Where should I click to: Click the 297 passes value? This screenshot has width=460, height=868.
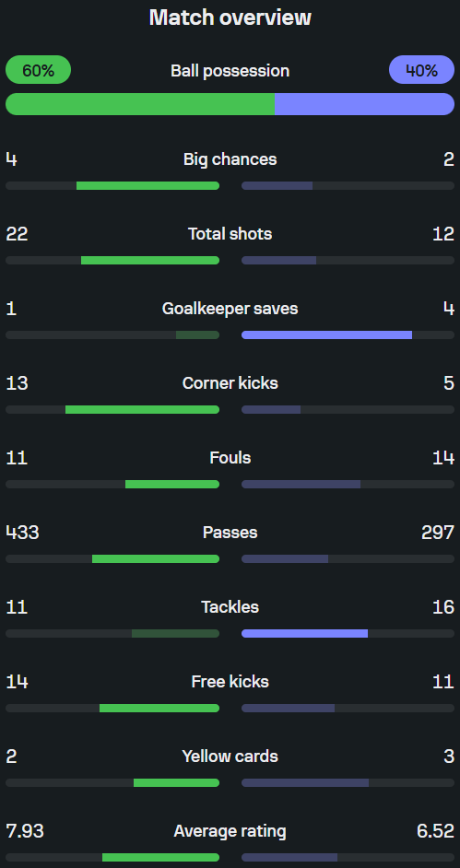[438, 533]
